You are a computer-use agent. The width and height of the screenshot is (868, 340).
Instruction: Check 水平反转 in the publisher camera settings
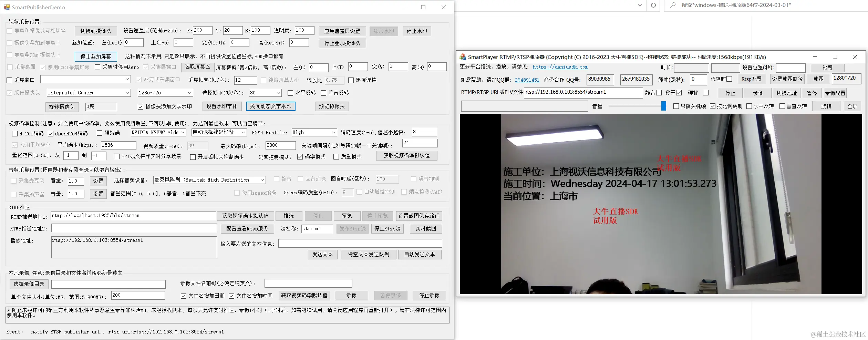coord(290,93)
